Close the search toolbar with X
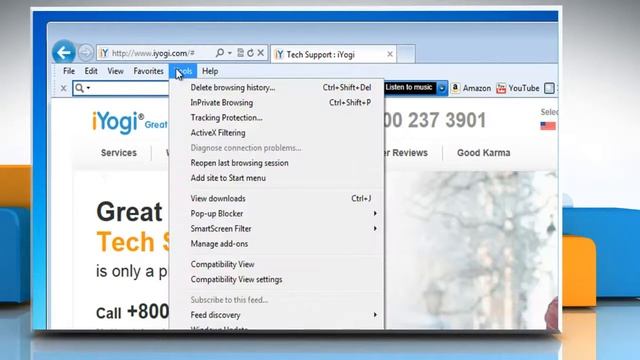 pos(63,88)
